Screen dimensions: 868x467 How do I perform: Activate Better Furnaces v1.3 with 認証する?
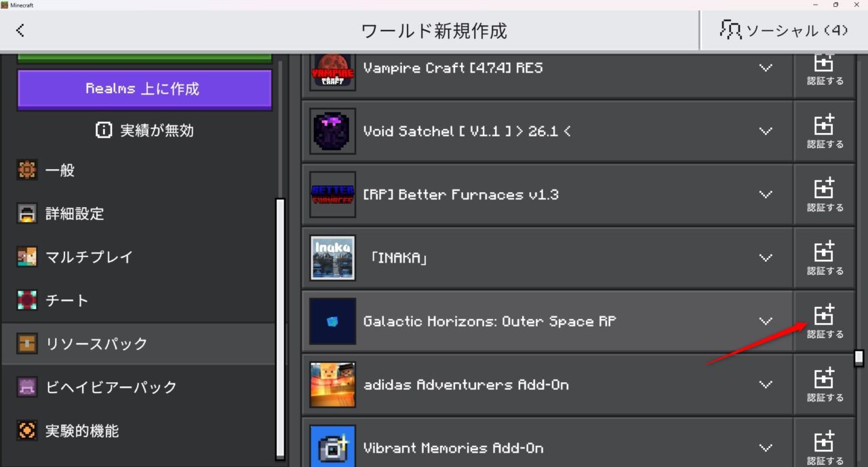[825, 195]
